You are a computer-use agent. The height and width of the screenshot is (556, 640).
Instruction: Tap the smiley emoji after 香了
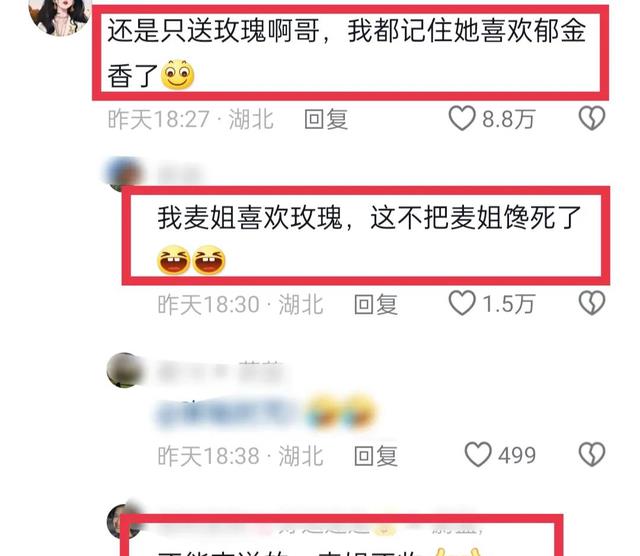178,75
